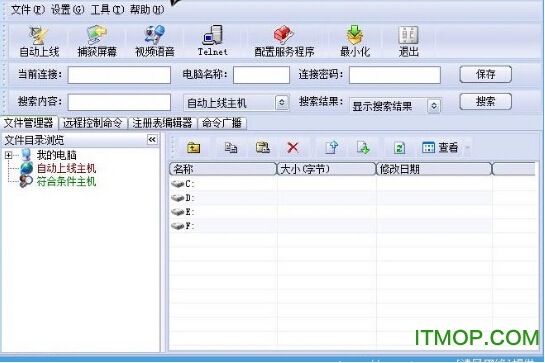The height and width of the screenshot is (363, 545).
Task: Open the 工具 menu
Action: tap(107, 9)
